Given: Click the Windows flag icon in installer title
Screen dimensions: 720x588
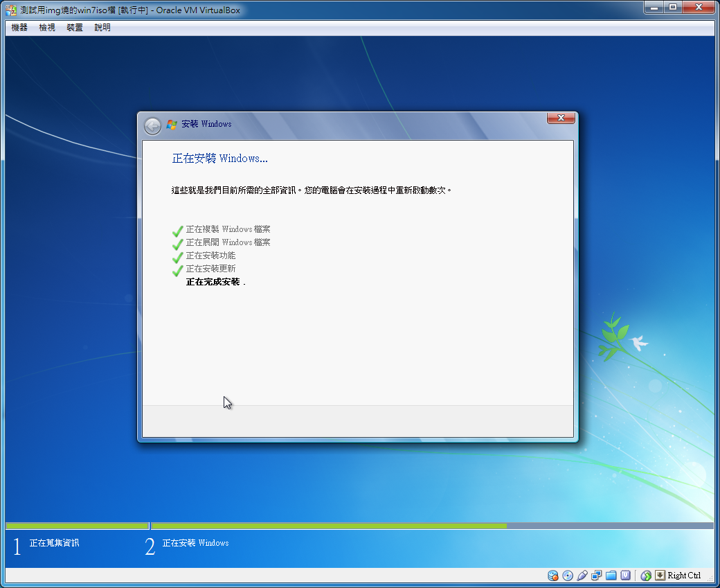Looking at the screenshot, I should [172, 125].
